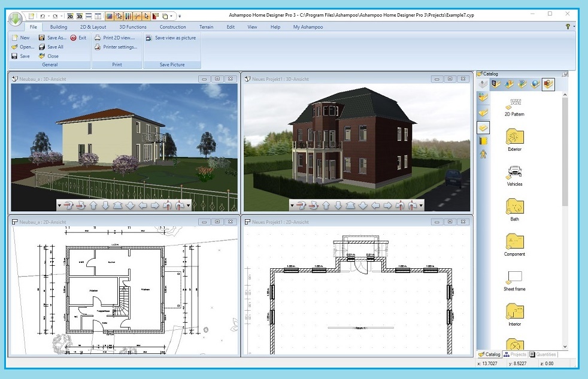This screenshot has width=588, height=379.
Task: Click the 3D view icon in quick toolbar
Action: 79,16
